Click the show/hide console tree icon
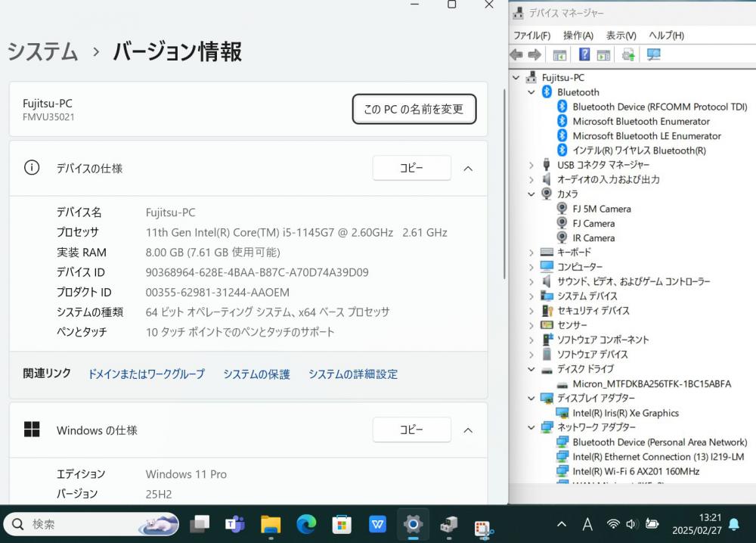Image resolution: width=756 pixels, height=543 pixels. tap(559, 54)
